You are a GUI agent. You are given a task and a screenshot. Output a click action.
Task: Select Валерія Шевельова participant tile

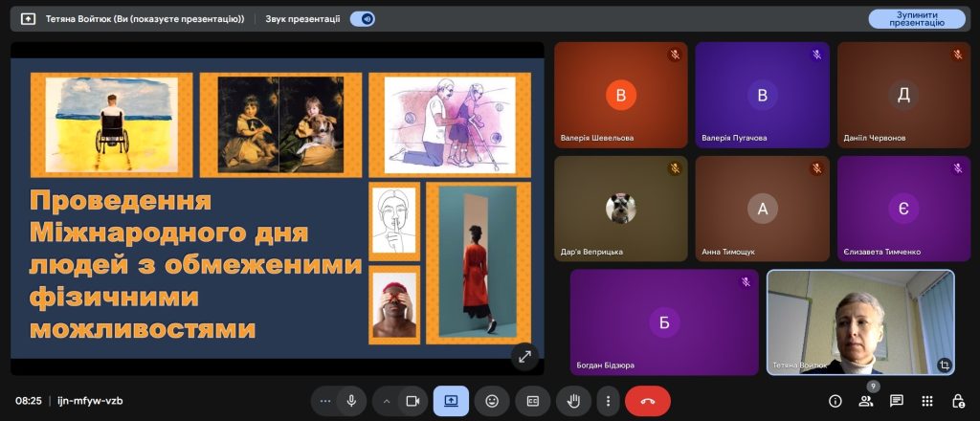[621, 94]
